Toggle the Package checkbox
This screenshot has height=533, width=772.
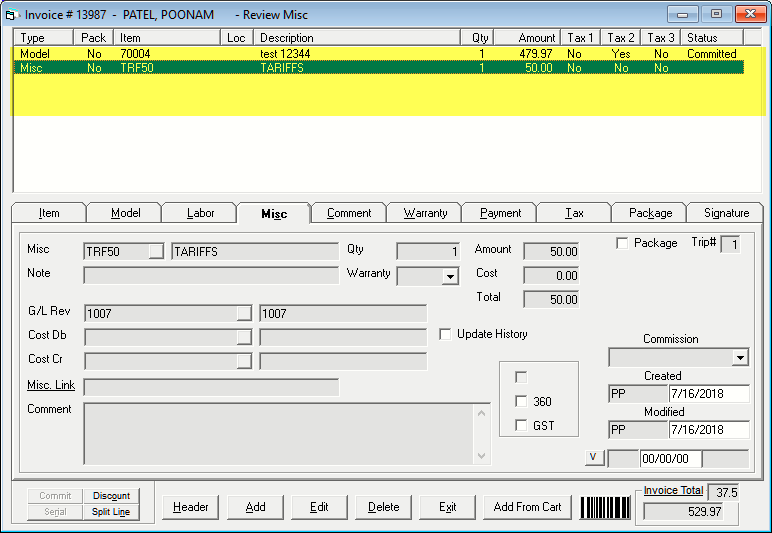[622, 243]
